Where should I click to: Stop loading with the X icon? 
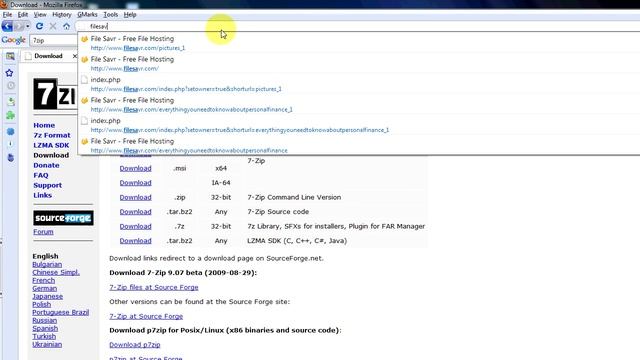click(53, 26)
